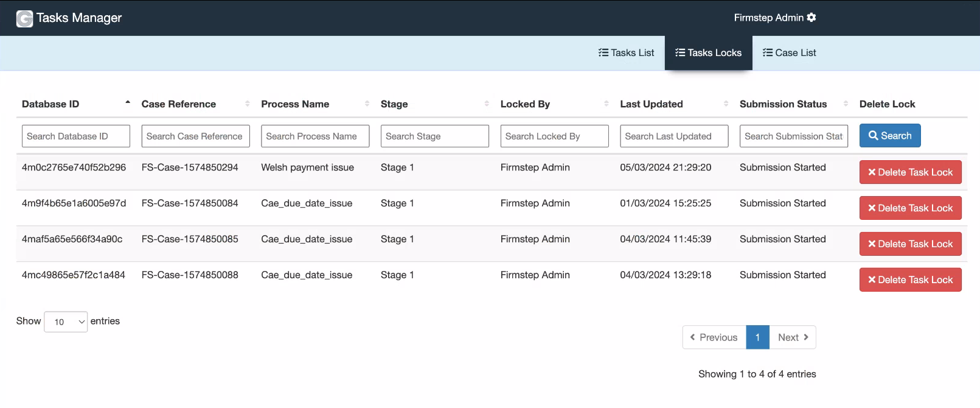Click Database ID column header

[50, 104]
